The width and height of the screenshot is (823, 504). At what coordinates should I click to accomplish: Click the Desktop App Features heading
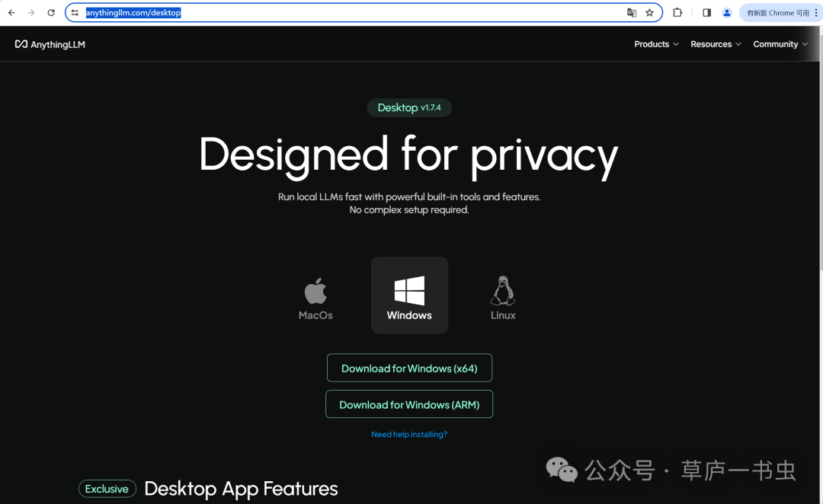[241, 489]
